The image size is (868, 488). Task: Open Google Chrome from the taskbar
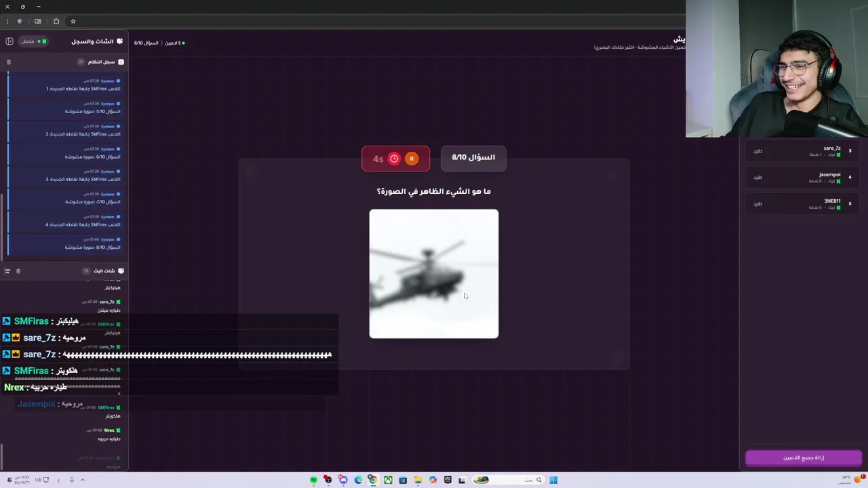[x=373, y=480]
